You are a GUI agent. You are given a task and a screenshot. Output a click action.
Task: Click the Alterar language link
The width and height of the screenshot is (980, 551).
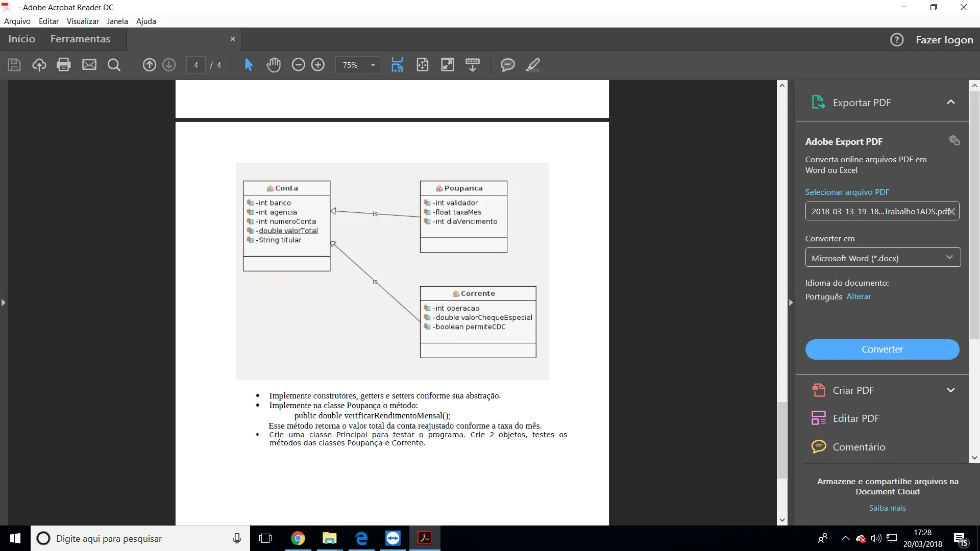tap(859, 296)
